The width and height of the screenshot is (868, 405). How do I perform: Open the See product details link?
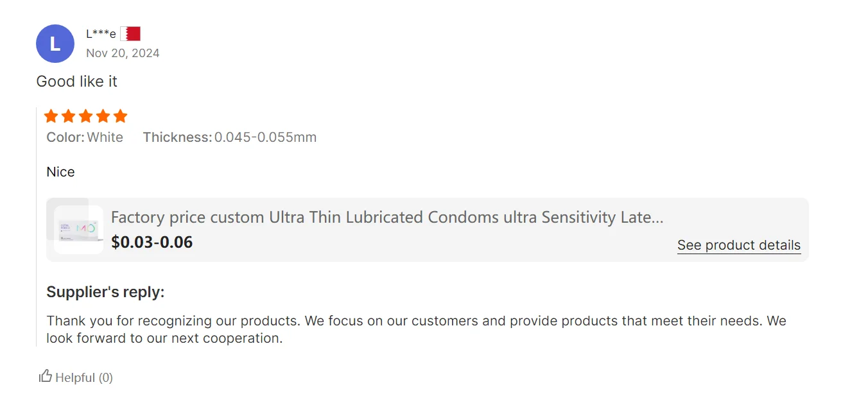[738, 245]
